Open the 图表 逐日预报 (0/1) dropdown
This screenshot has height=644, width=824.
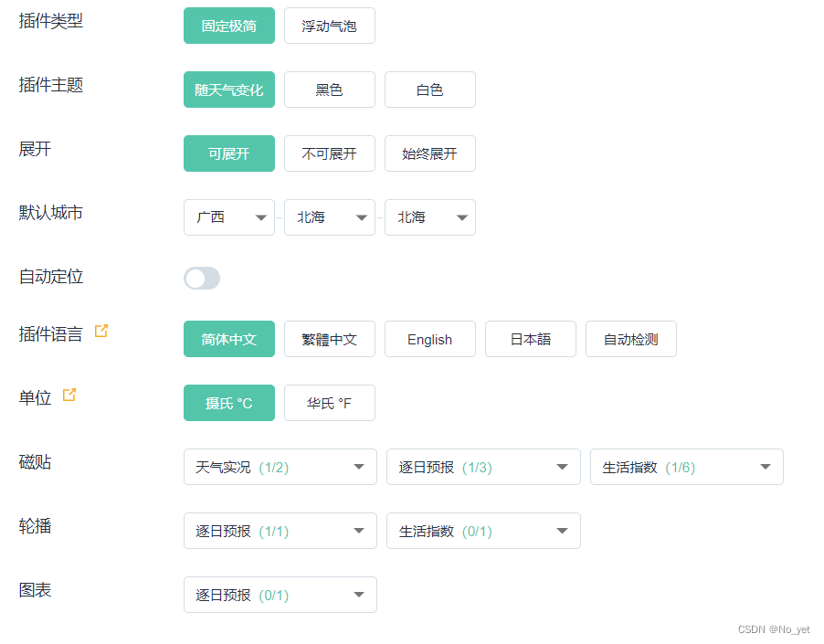click(280, 595)
